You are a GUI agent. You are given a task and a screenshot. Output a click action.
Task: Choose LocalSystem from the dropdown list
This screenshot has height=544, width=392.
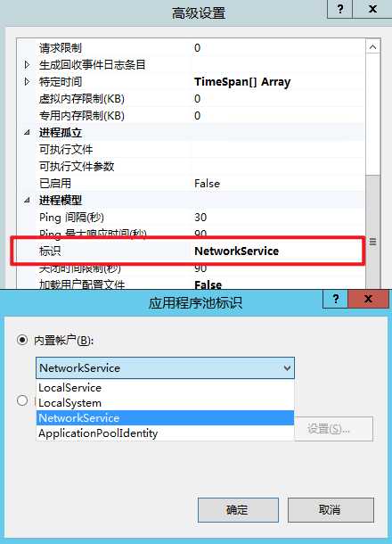tap(165, 403)
